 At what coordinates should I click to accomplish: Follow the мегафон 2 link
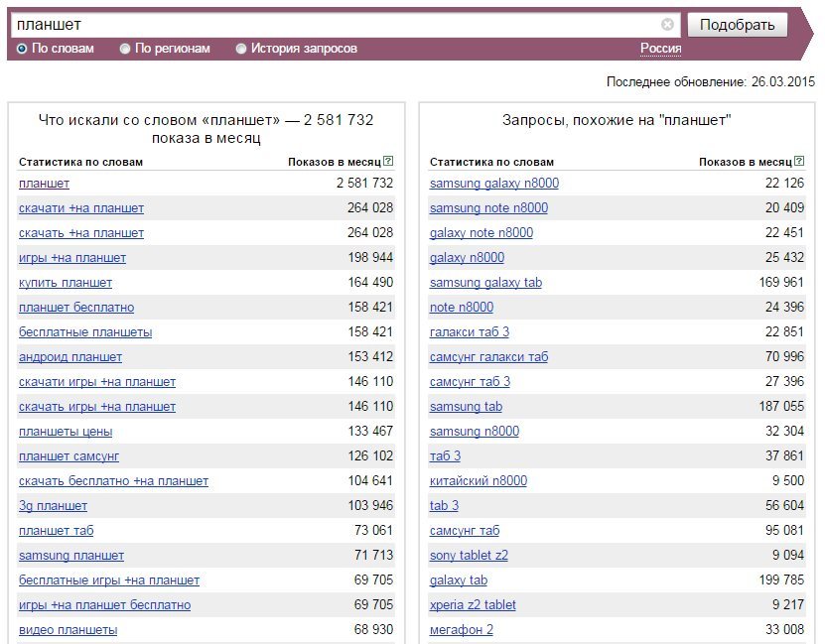[x=462, y=630]
